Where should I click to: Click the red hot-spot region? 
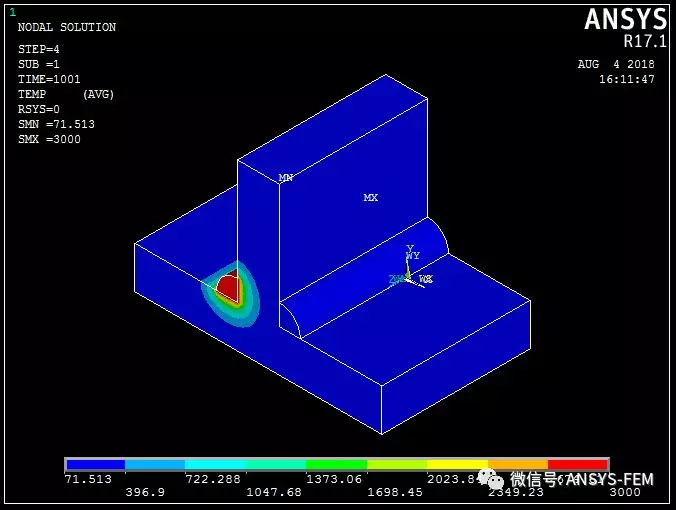(228, 286)
